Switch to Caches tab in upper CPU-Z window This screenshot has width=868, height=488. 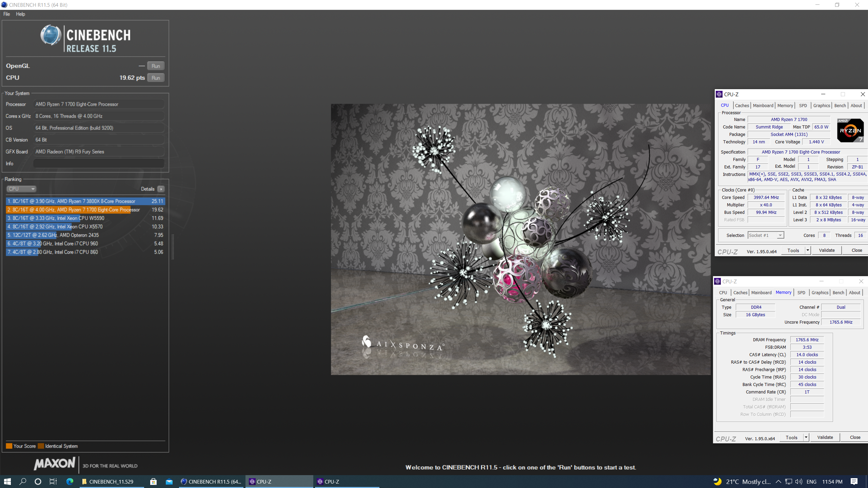pyautogui.click(x=742, y=105)
